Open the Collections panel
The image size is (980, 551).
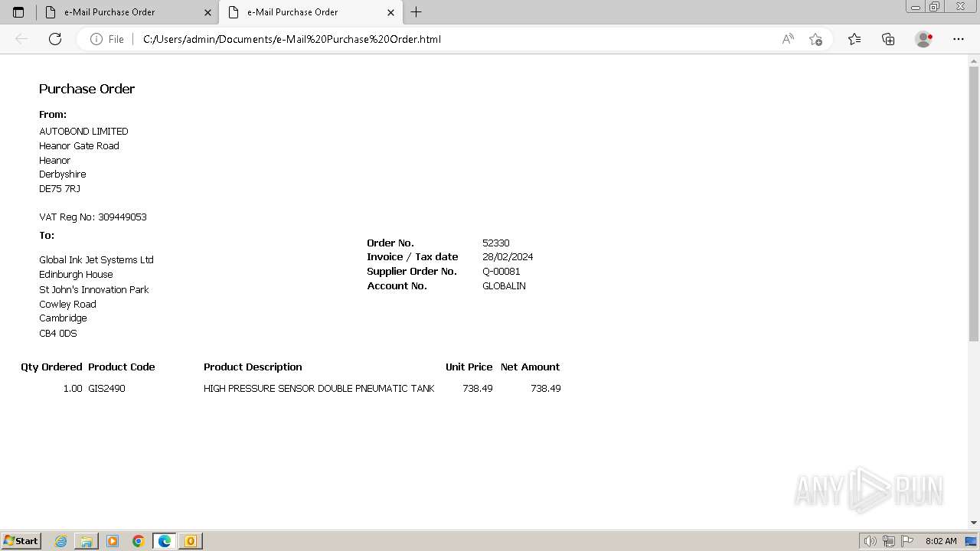pyautogui.click(x=888, y=39)
